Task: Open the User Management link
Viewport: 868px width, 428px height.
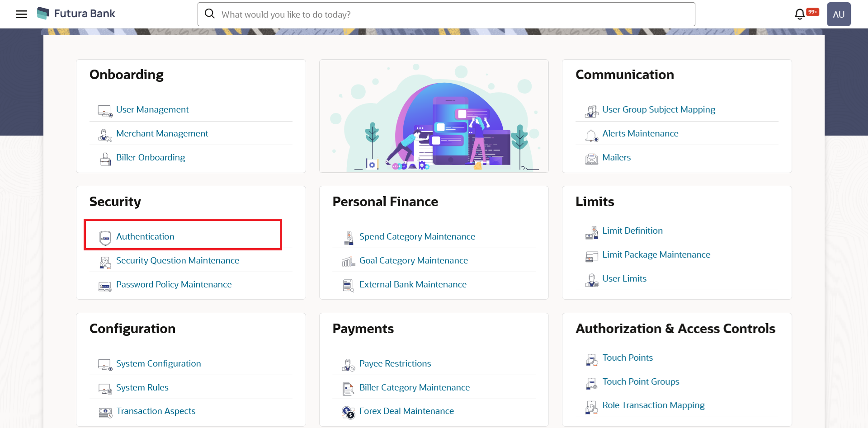Action: [x=152, y=109]
